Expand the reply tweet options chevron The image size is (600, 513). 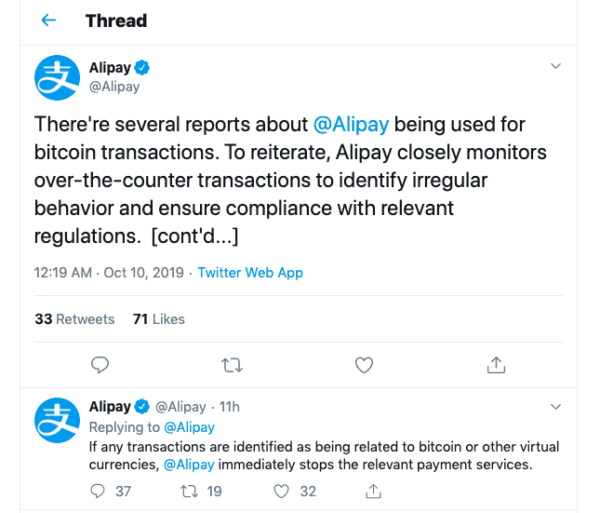click(557, 407)
